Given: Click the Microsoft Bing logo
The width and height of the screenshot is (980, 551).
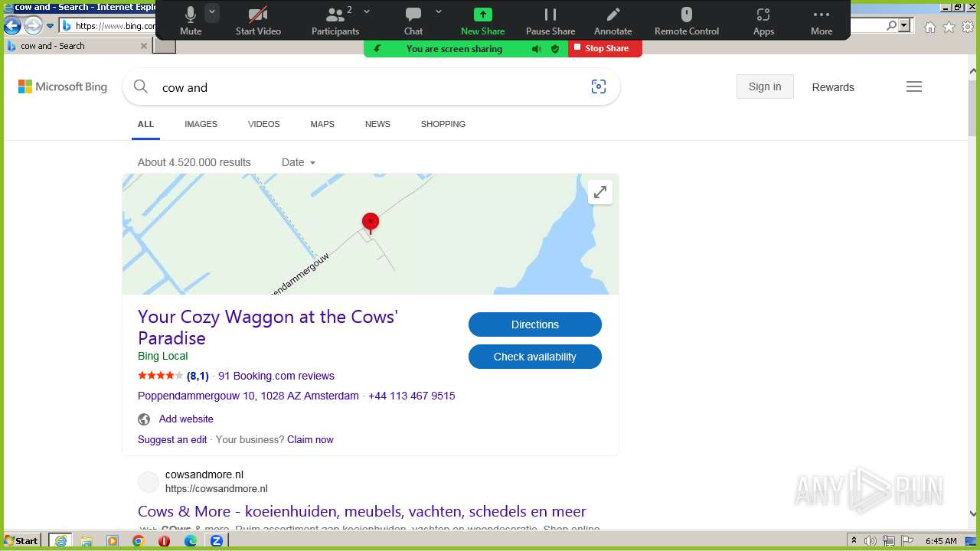Looking at the screenshot, I should point(63,87).
